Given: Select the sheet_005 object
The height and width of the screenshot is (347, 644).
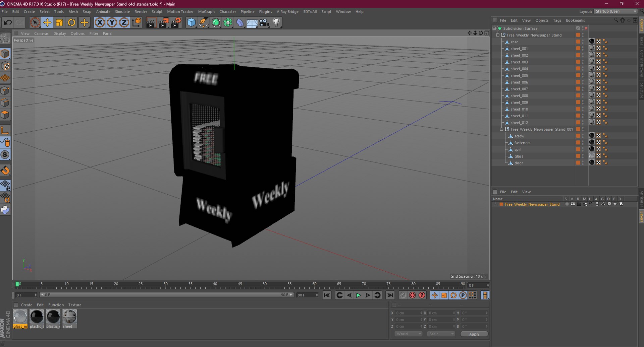Looking at the screenshot, I should 519,76.
